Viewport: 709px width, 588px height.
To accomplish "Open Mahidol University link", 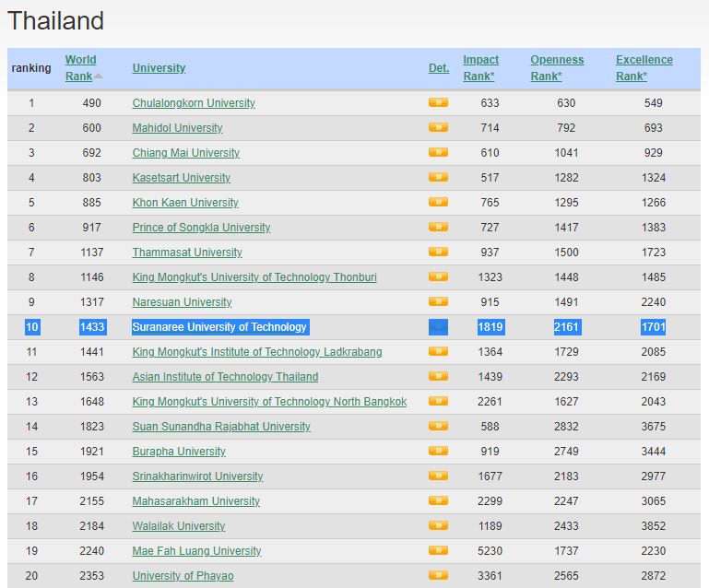I will coord(177,128).
